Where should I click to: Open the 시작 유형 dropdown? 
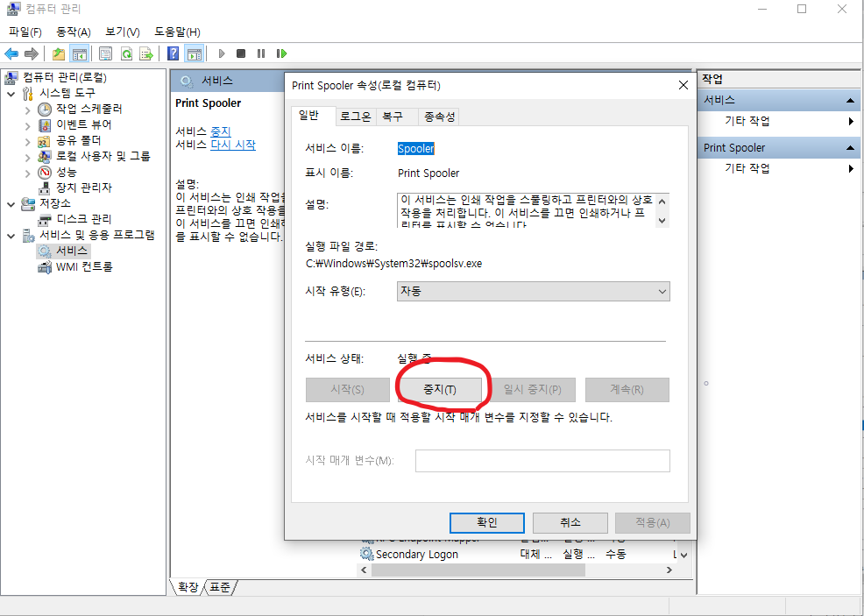[x=533, y=292]
